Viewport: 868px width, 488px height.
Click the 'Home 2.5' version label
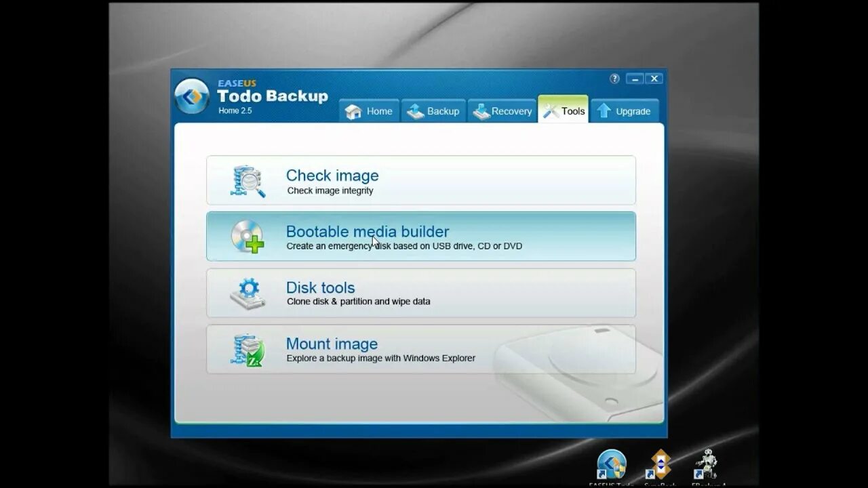235,110
